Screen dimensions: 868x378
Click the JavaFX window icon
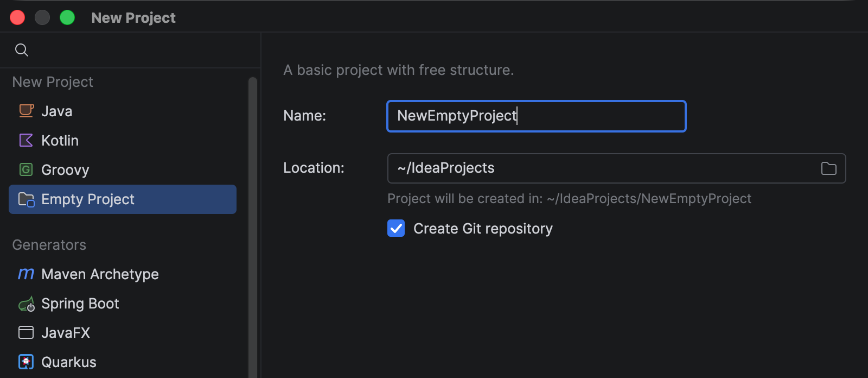tap(26, 332)
